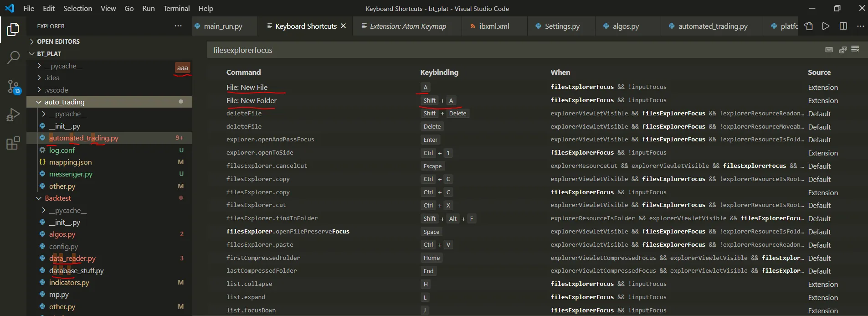Open mapping.json in the explorer
The width and height of the screenshot is (868, 316).
click(70, 162)
